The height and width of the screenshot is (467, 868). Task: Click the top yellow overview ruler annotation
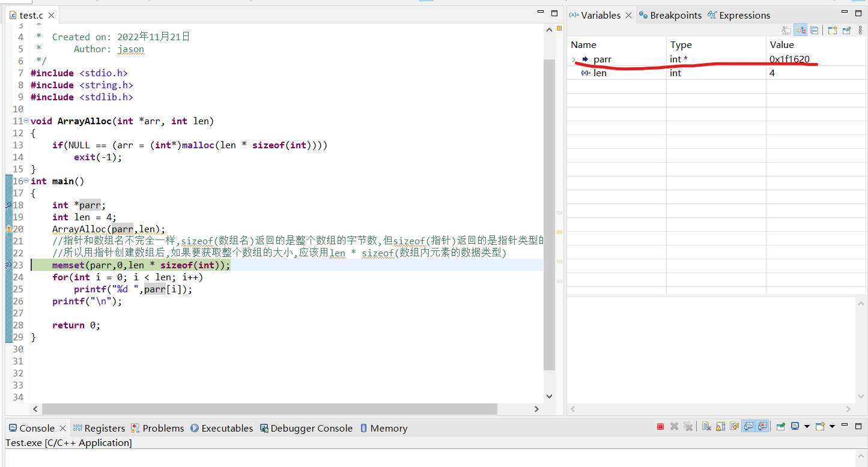[x=559, y=28]
